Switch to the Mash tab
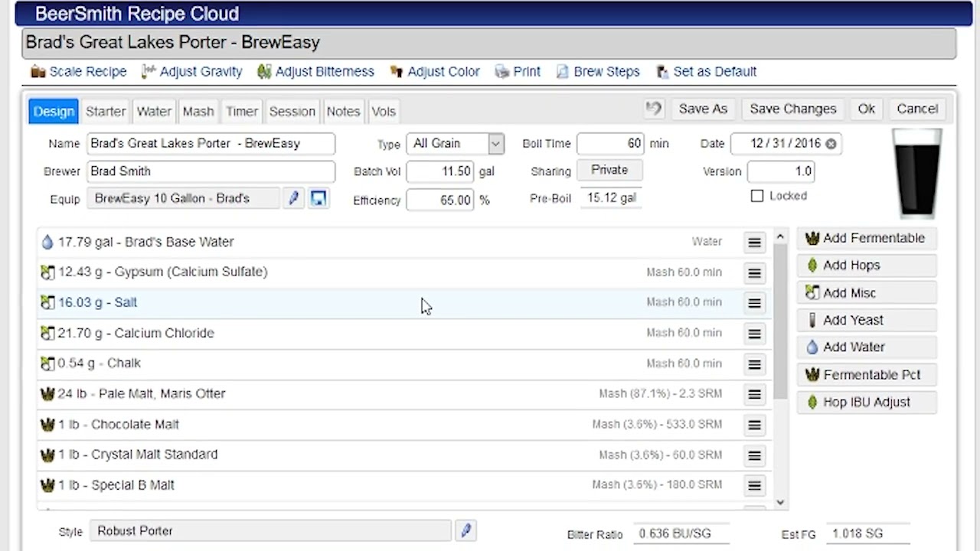Viewport: 980px width, 551px height. click(198, 111)
